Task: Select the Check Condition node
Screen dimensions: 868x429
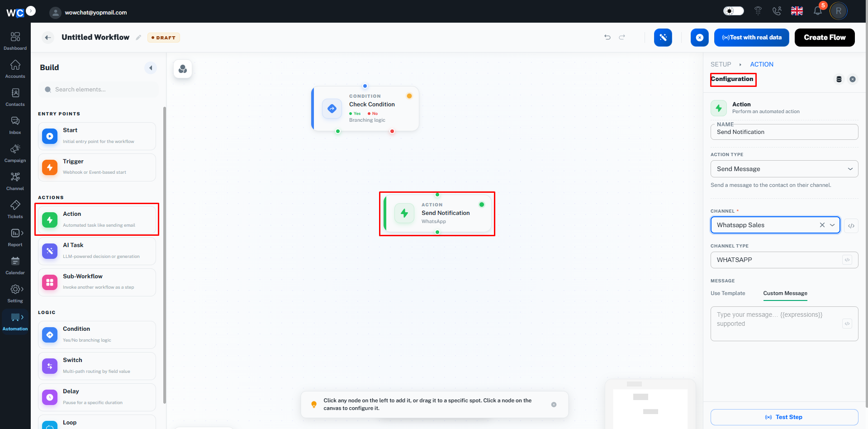Action: coord(365,109)
